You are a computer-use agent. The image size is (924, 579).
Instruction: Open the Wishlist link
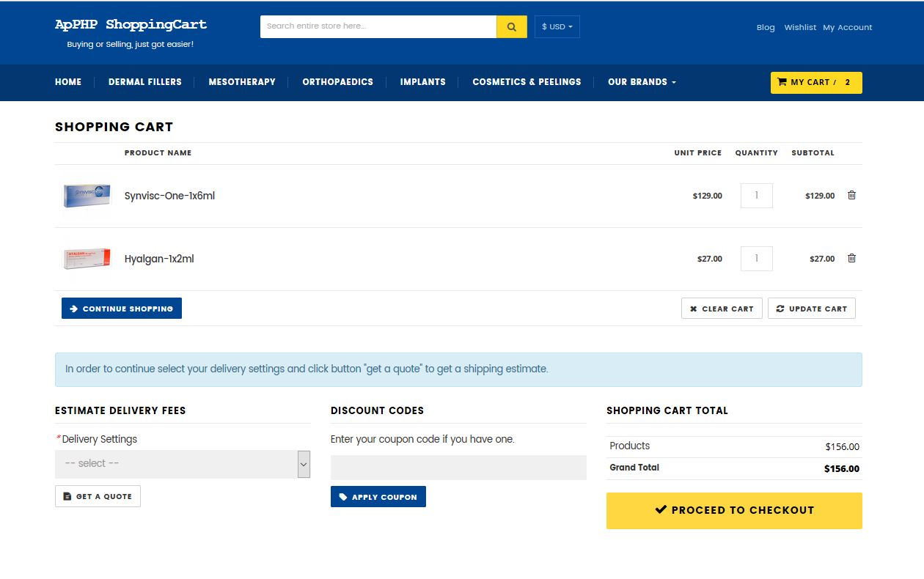800,27
